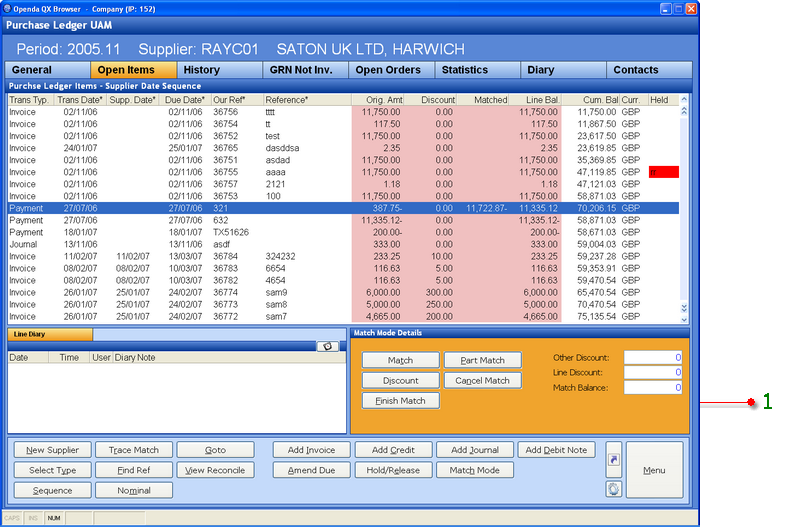Click the Add Invoice button

[311, 450]
